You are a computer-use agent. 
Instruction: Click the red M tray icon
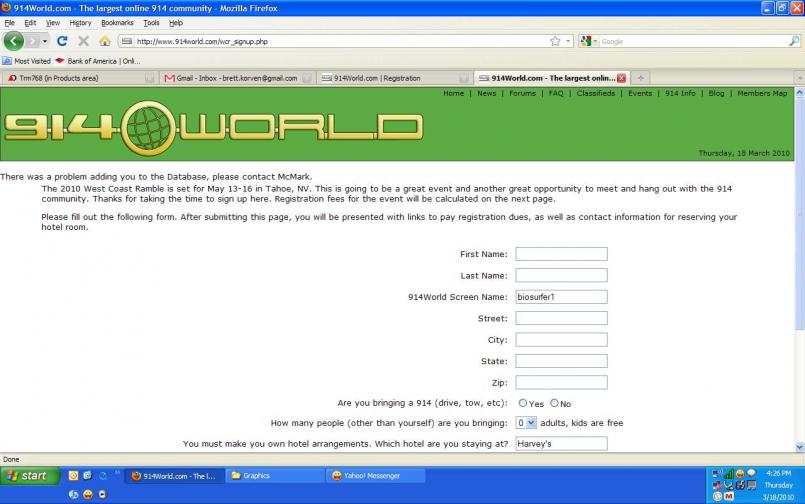729,496
